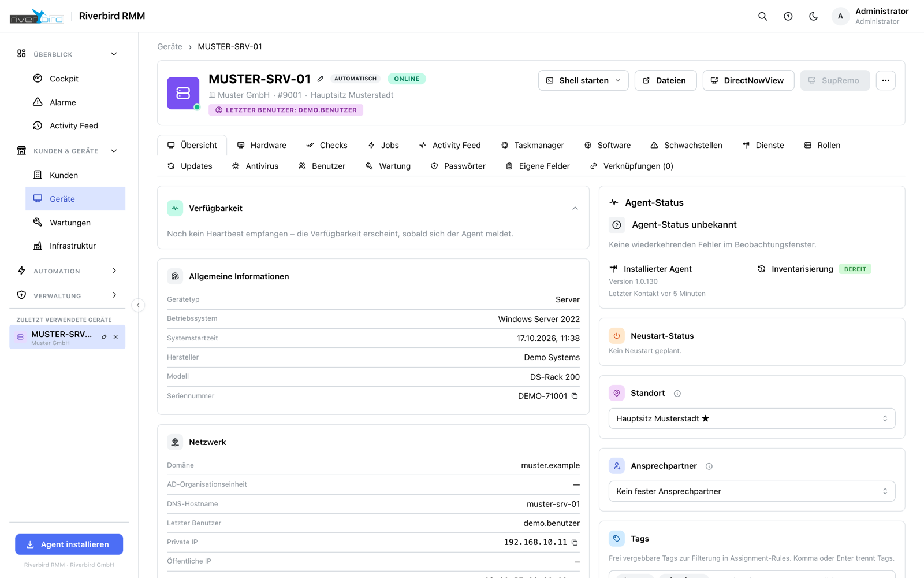Collapse the Verfügbarkeit card
This screenshot has width=924, height=578.
click(575, 208)
